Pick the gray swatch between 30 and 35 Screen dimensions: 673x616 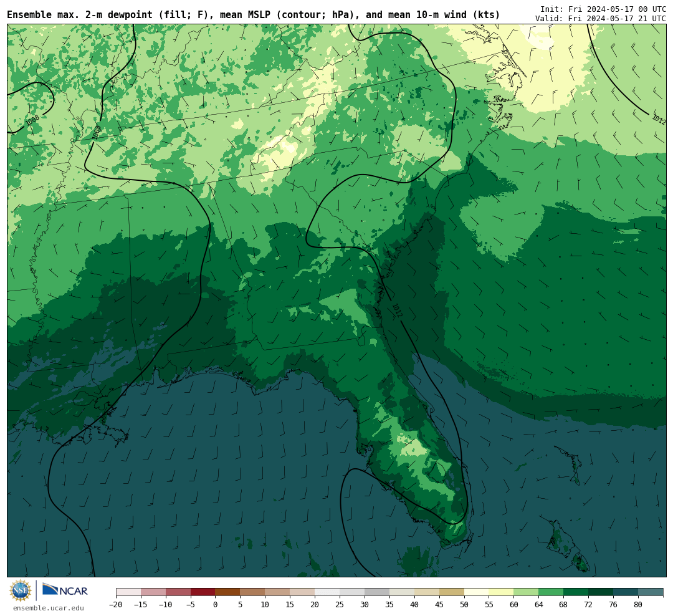(377, 592)
